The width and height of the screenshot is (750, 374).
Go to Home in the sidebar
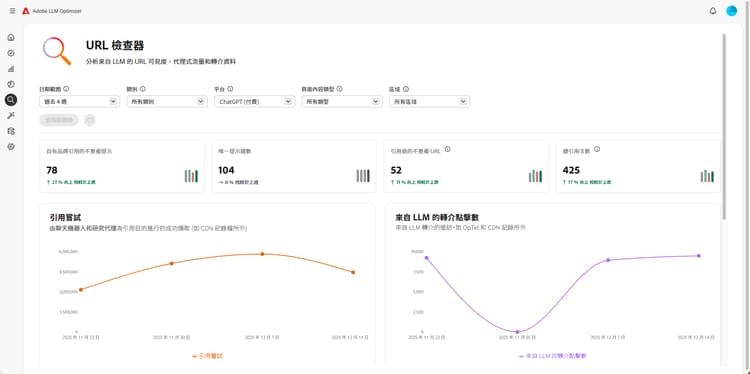pos(11,37)
